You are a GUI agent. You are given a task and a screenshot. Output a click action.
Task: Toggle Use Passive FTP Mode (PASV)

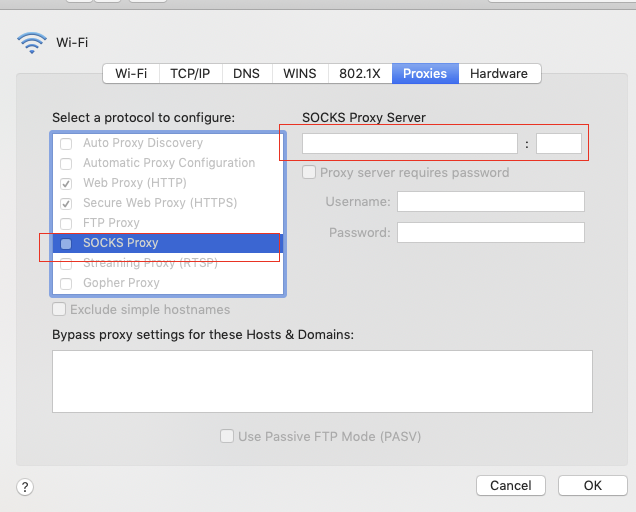click(227, 436)
